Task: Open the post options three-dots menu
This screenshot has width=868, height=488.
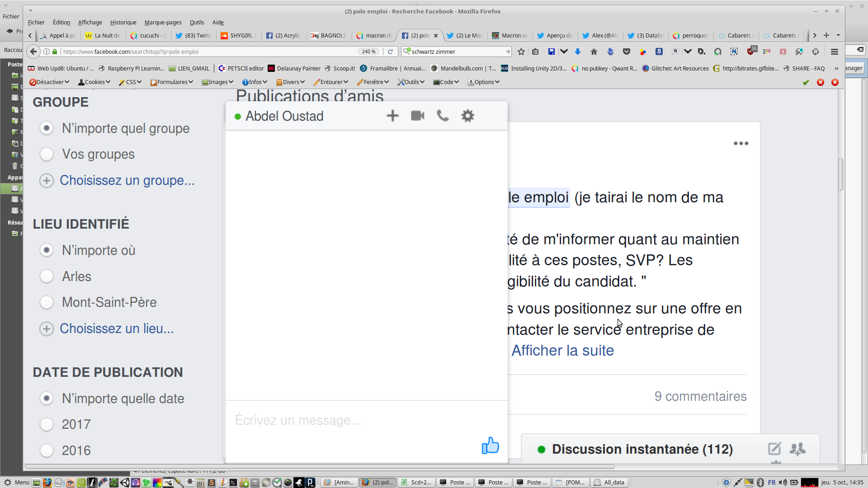Action: [741, 143]
